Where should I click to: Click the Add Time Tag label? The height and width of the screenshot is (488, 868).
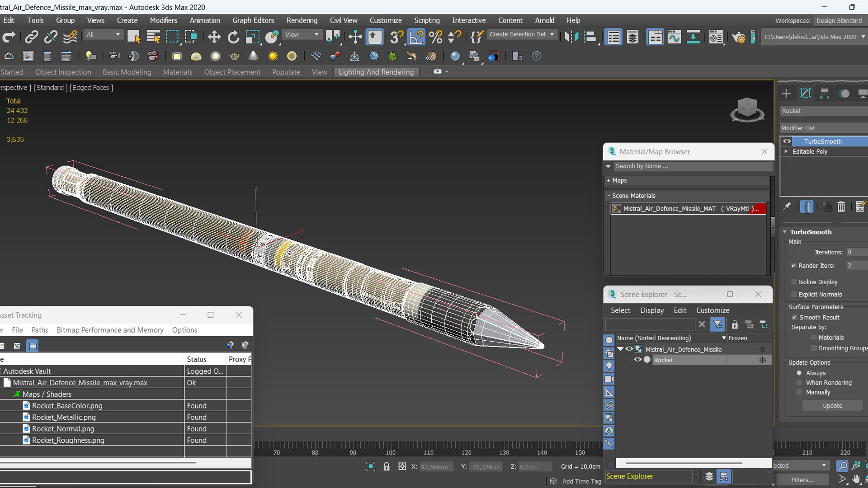[582, 481]
